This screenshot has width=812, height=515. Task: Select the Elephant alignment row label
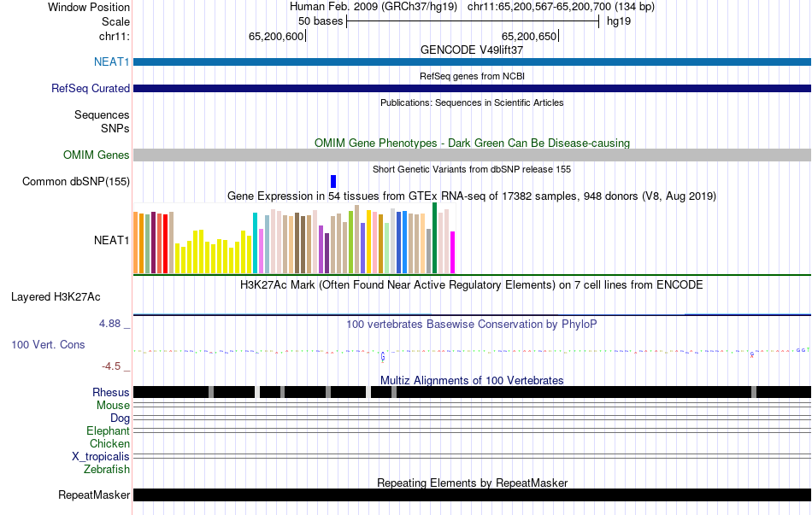click(x=108, y=431)
